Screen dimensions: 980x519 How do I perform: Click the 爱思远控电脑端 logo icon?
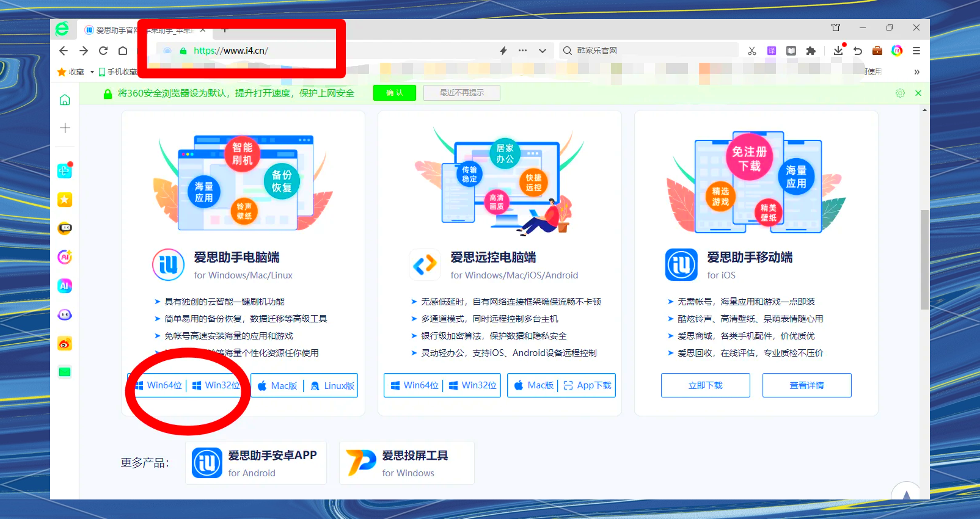click(x=425, y=264)
